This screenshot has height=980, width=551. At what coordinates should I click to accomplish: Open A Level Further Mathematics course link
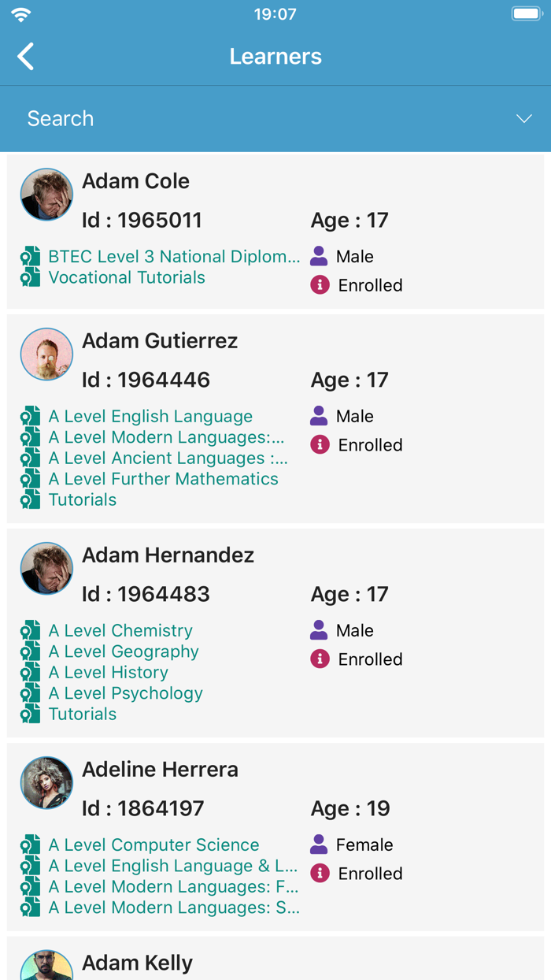click(163, 479)
